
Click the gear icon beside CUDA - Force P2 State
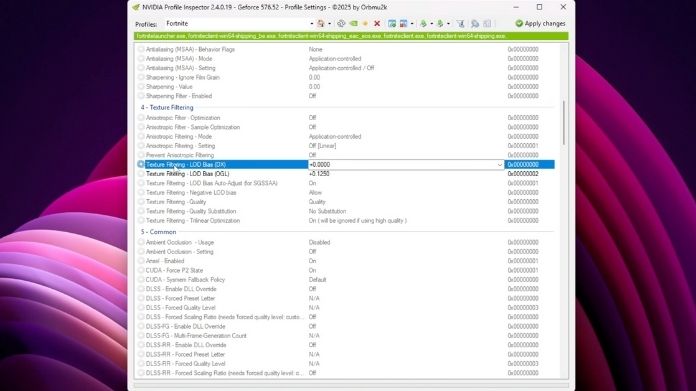click(x=141, y=270)
